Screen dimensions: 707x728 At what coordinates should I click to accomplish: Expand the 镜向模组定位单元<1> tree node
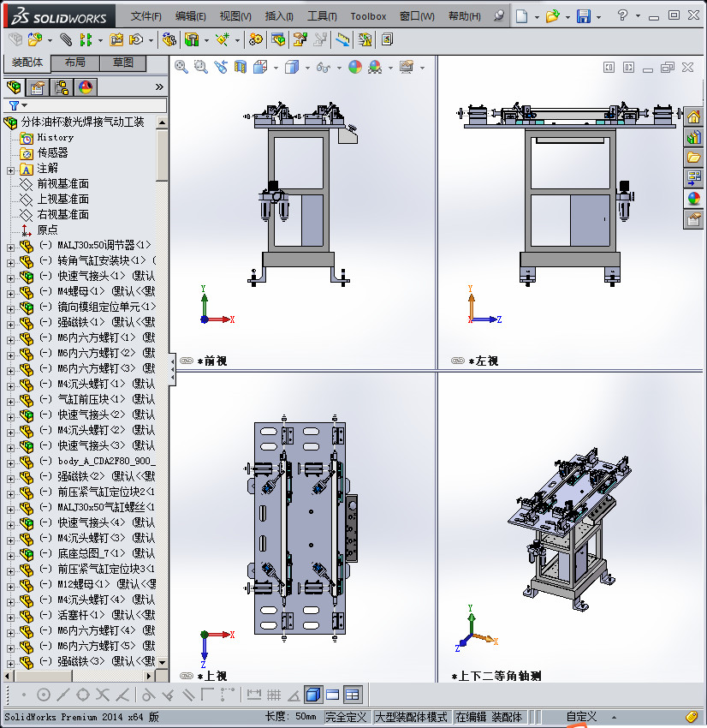point(10,309)
